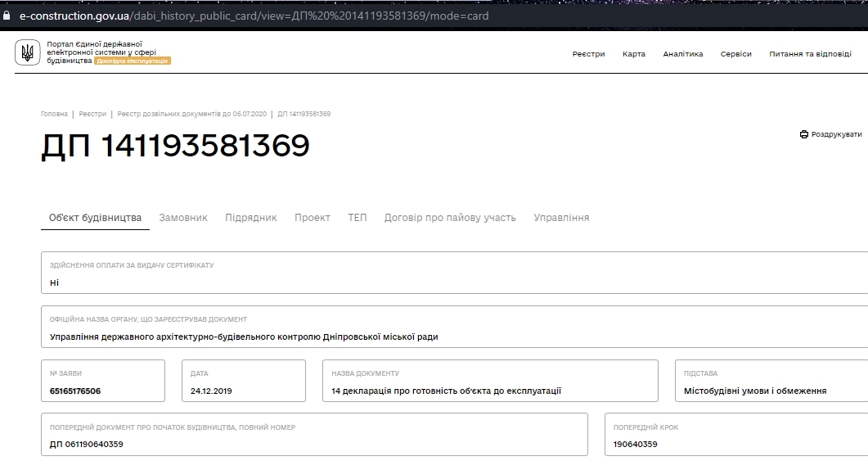Image resolution: width=868 pixels, height=461 pixels.
Task: Click ОФІЦІЙНА НАЗВА ОРГАНУ field label
Action: (x=148, y=319)
